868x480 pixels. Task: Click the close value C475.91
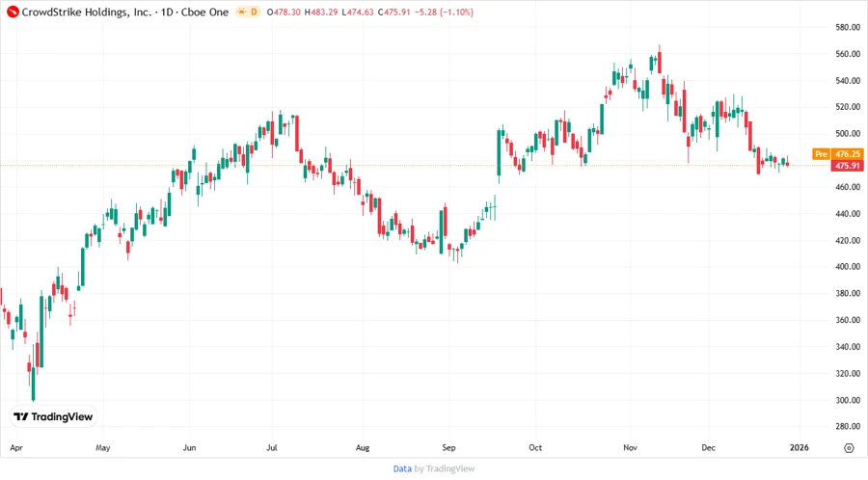[x=394, y=12]
